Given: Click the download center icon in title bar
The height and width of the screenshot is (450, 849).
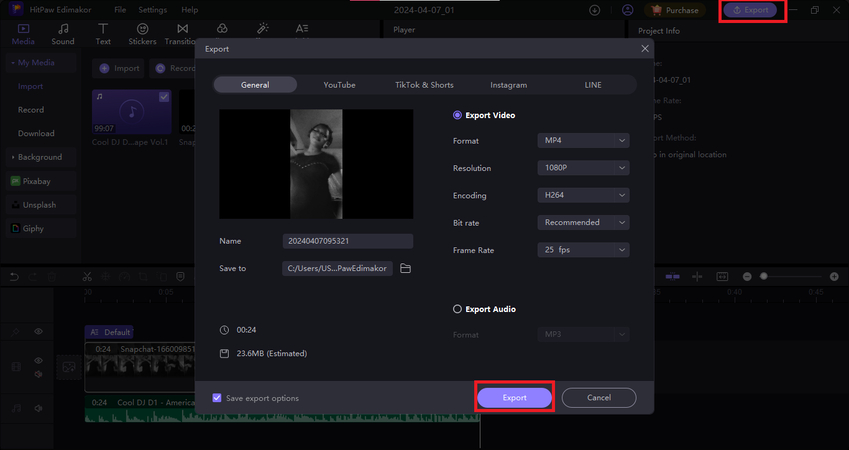Looking at the screenshot, I should [595, 10].
